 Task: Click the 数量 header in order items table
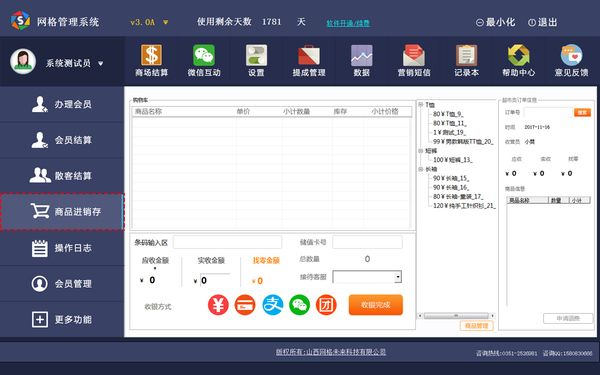(x=559, y=200)
